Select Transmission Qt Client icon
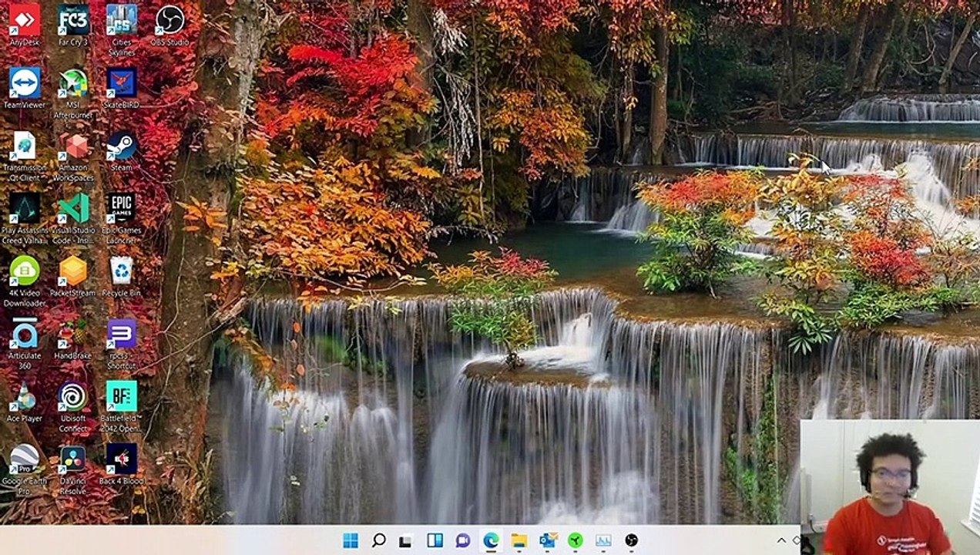 [25, 156]
